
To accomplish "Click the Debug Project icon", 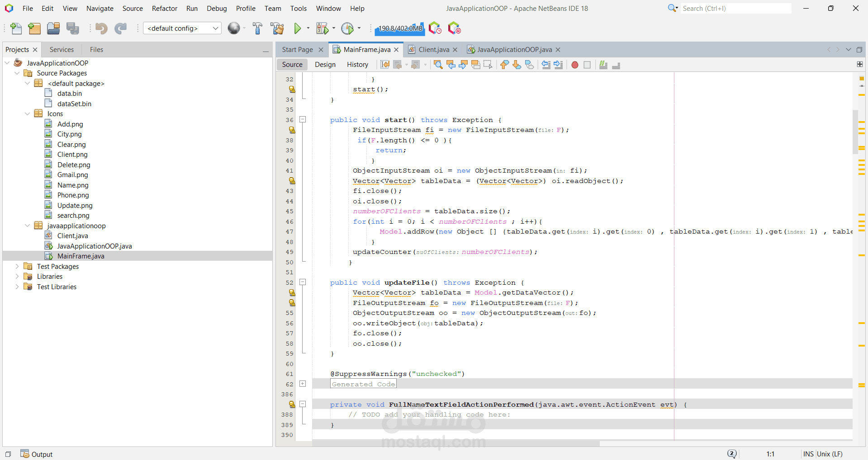I will tap(322, 28).
